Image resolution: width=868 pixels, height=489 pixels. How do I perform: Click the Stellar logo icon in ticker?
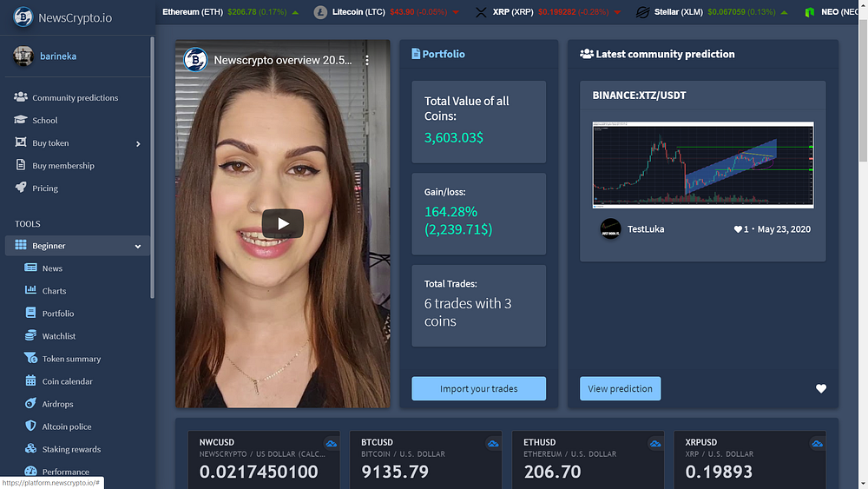pos(642,12)
